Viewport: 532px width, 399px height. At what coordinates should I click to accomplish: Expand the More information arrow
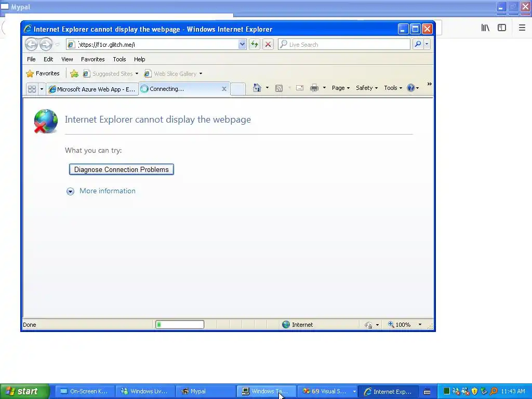pos(70,191)
